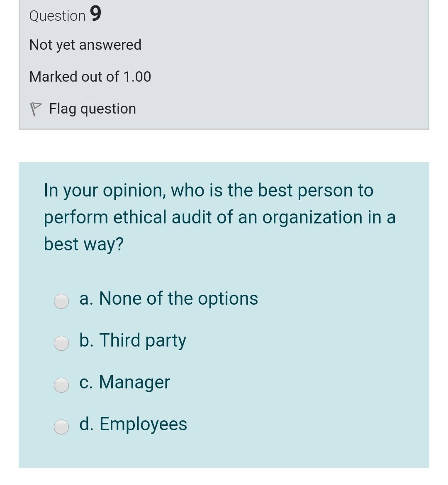
Task: Click the Flag question text label
Action: click(x=92, y=109)
